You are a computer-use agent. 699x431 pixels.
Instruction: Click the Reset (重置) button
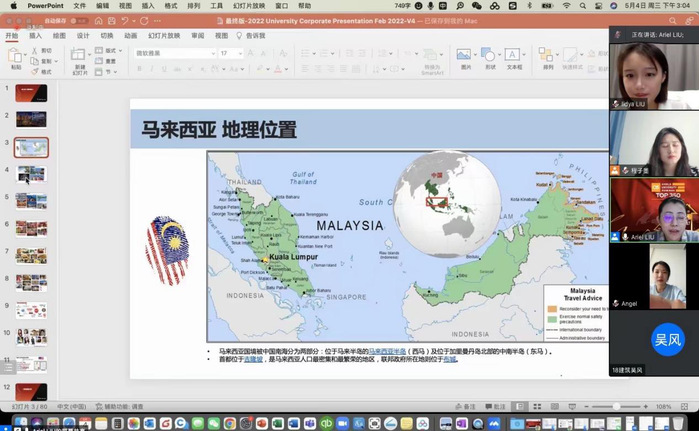pyautogui.click(x=110, y=61)
